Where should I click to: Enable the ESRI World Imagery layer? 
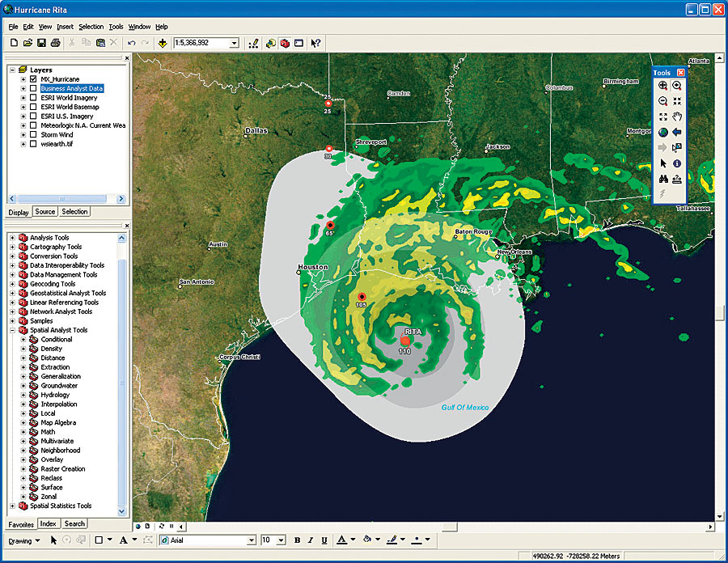(x=33, y=97)
